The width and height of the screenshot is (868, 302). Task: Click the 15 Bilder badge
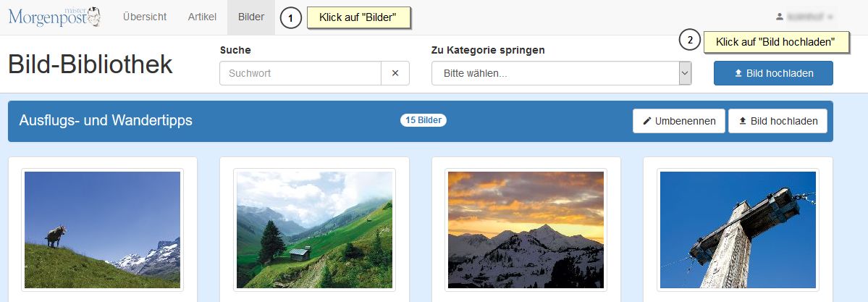424,120
